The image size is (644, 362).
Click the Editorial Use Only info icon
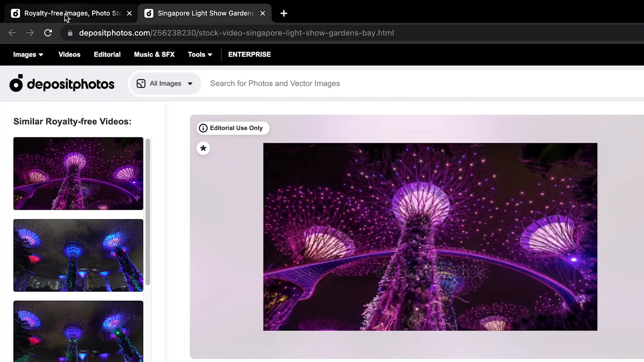click(203, 128)
